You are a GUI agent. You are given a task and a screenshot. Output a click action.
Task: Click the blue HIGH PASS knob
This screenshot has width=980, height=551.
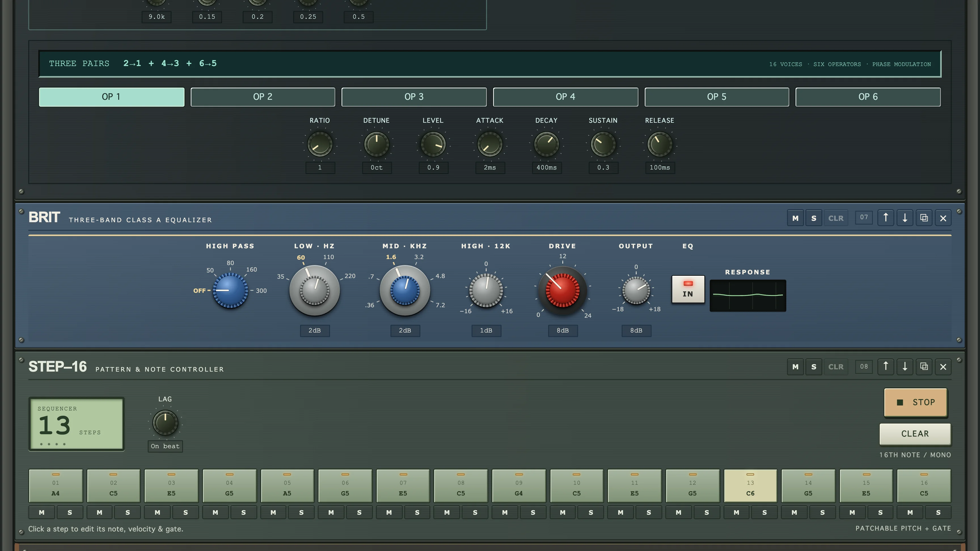pos(230,291)
